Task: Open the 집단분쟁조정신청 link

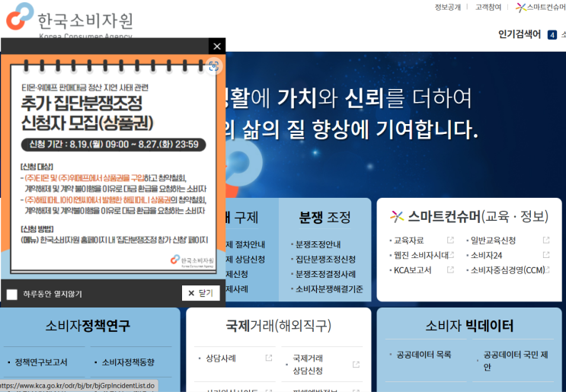Action: pyautogui.click(x=325, y=260)
